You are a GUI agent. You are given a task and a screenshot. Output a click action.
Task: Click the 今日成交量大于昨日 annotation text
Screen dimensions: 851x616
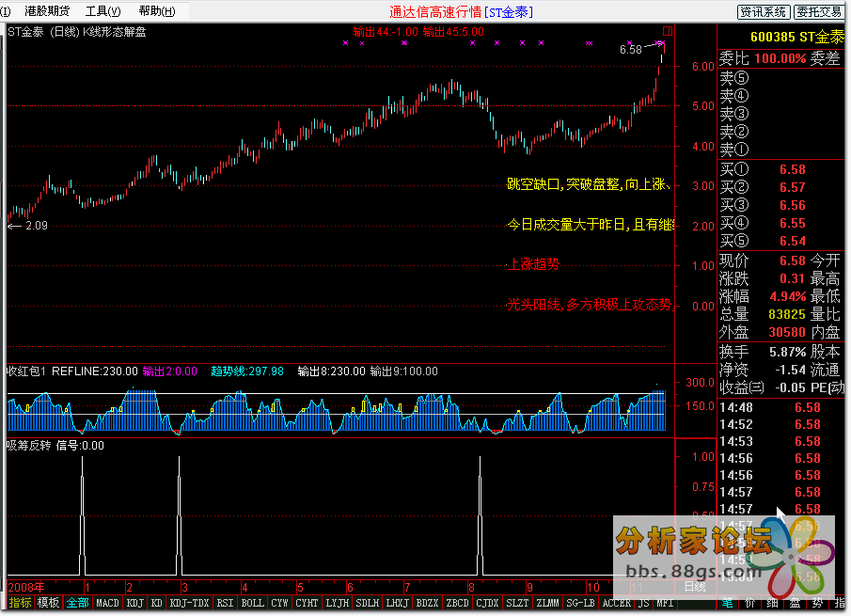pos(591,225)
